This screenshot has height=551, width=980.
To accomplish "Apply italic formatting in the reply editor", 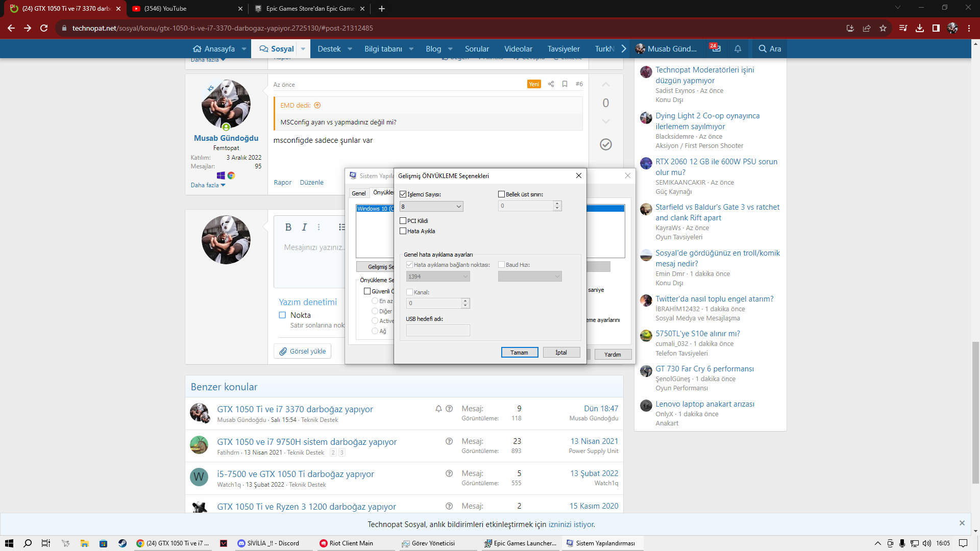I will [304, 228].
